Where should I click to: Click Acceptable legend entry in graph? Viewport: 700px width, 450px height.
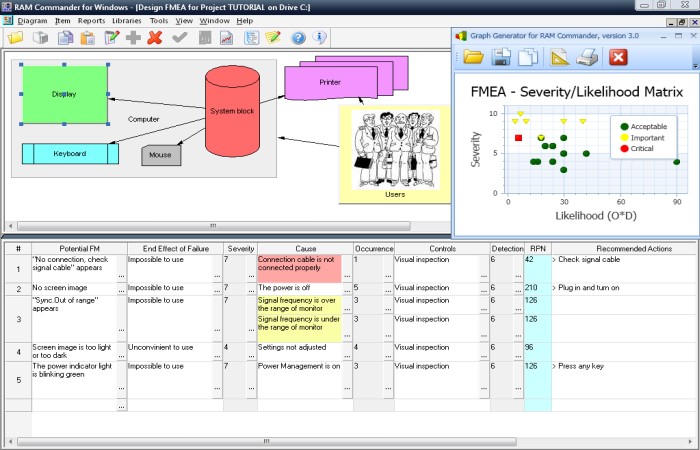click(x=643, y=127)
